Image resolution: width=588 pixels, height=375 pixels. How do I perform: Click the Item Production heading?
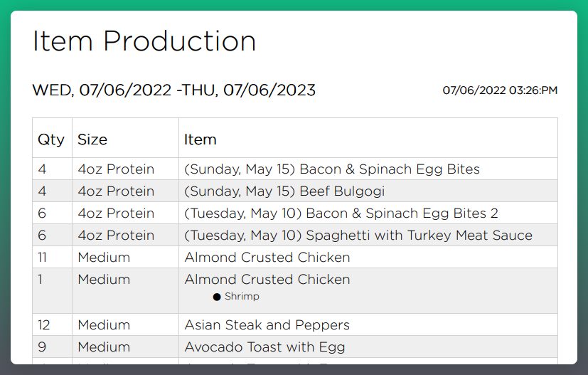click(144, 41)
